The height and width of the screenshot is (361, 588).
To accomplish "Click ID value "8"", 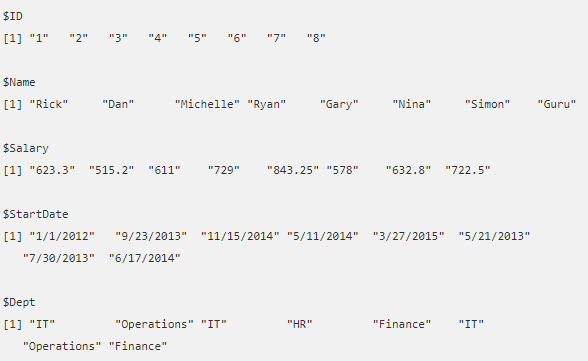I will [316, 38].
